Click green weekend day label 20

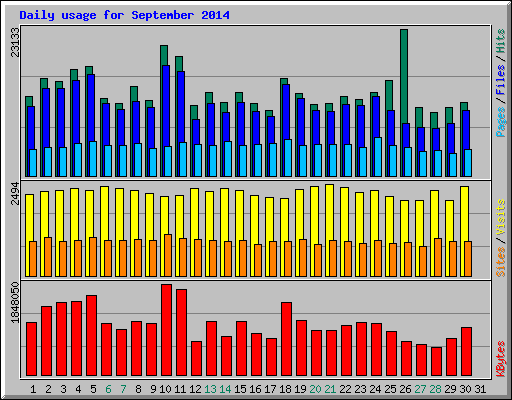(x=315, y=389)
